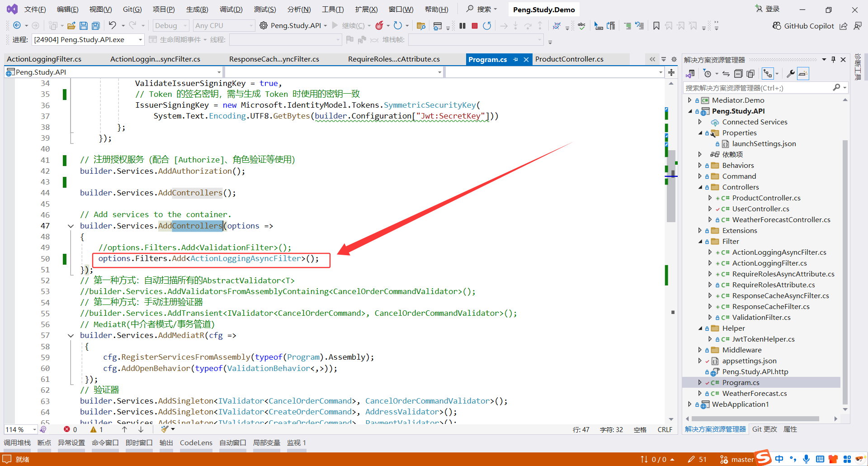Open the 断点 breakpoints window tab

pos(44,443)
